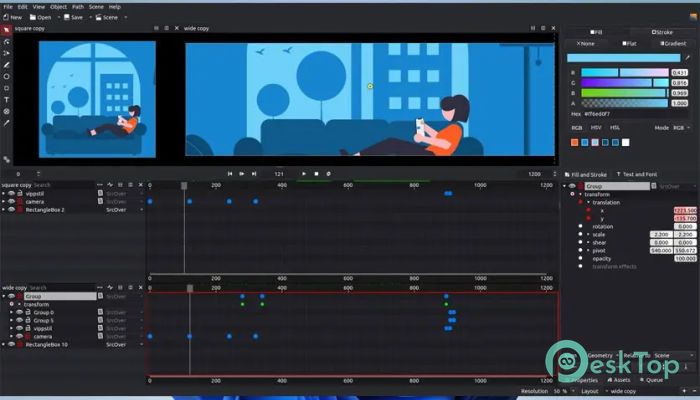Select the pencil draw path tool
The image size is (700, 400).
point(6,65)
